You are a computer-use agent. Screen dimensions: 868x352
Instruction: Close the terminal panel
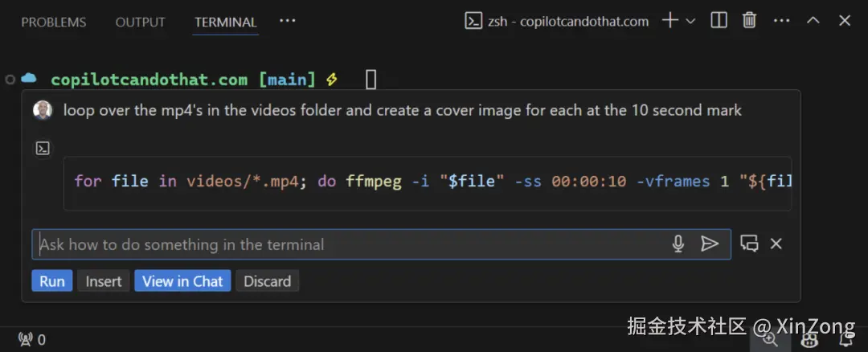click(844, 20)
